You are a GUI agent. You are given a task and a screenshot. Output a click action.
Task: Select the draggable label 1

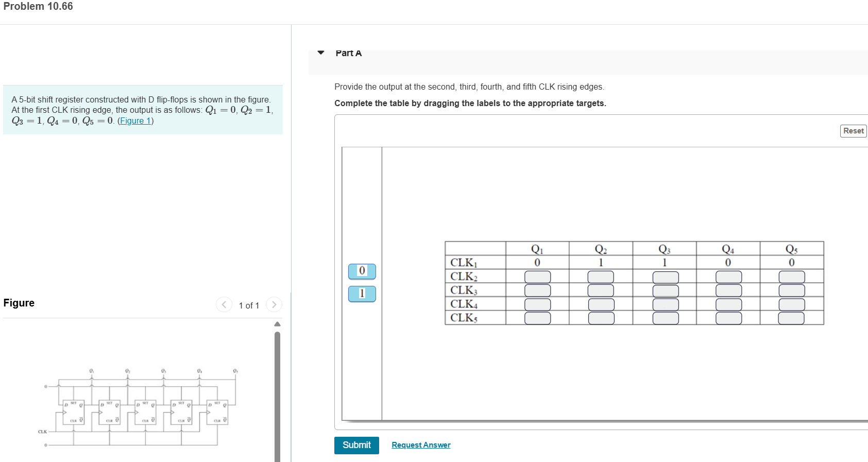(x=362, y=294)
